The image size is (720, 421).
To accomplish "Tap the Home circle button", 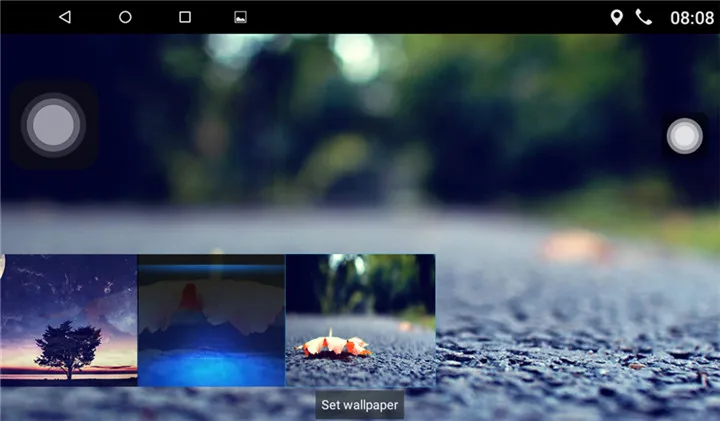I will [125, 17].
